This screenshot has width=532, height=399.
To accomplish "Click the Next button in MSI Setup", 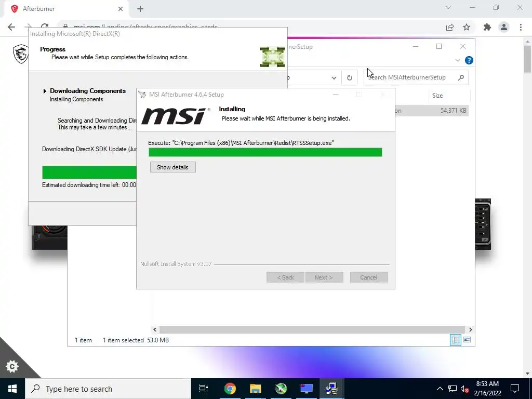I will (x=324, y=277).
